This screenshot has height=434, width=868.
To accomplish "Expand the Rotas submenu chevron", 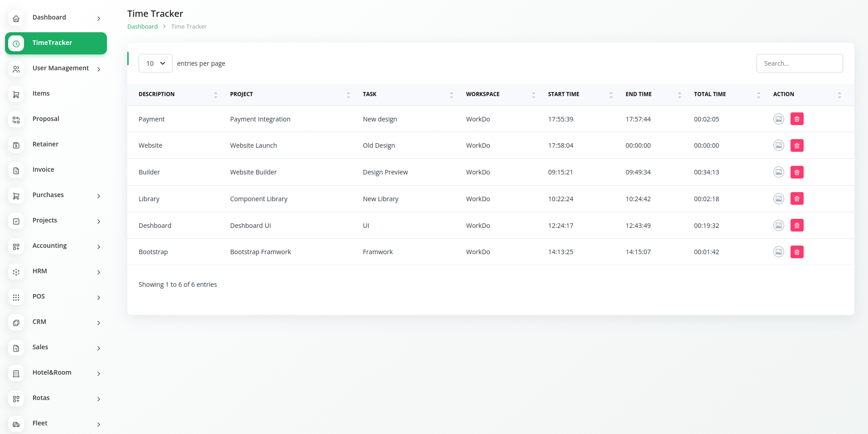I will [x=98, y=399].
